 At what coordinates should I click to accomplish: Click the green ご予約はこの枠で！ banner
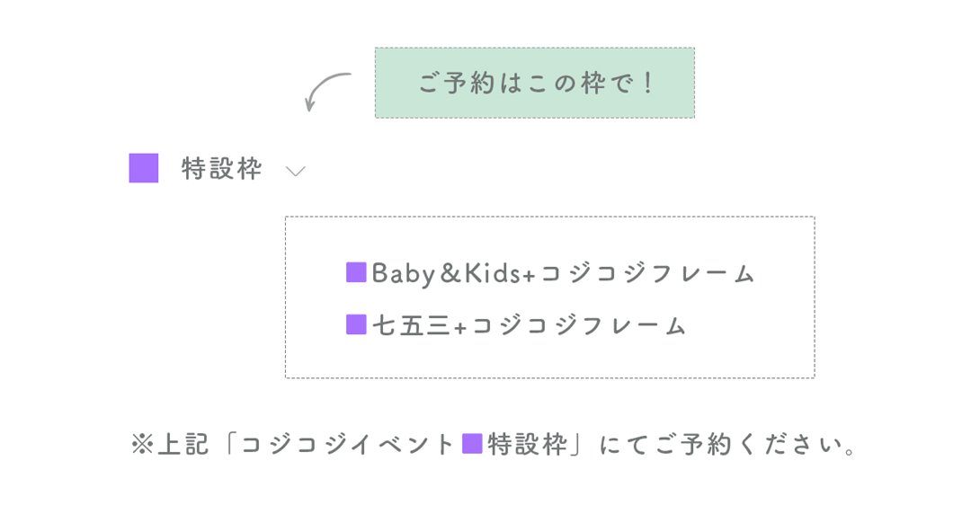535,83
